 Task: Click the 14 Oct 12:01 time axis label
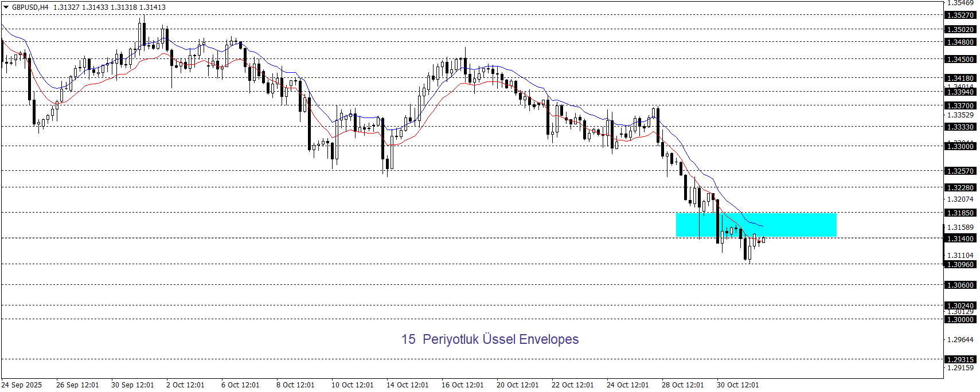[408, 385]
